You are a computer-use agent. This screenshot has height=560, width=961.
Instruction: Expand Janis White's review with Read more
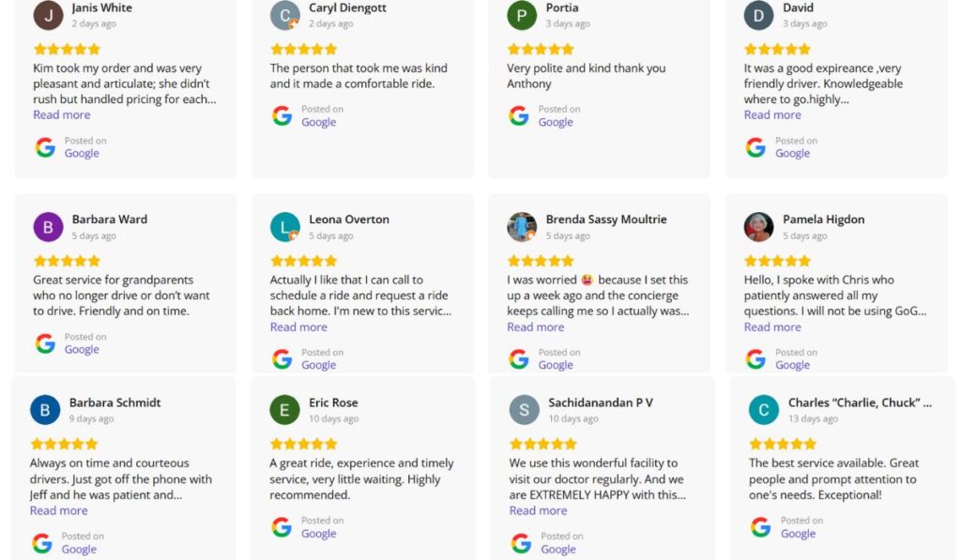[62, 115]
